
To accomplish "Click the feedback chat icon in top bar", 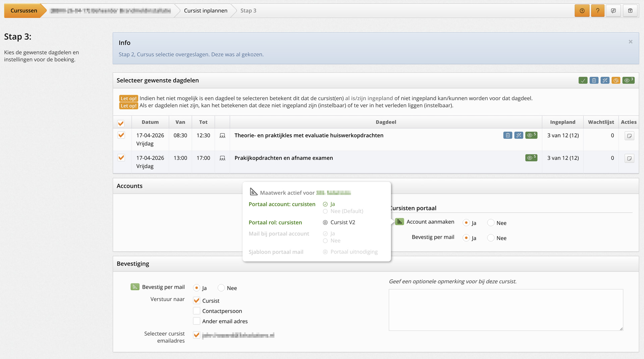I will [x=613, y=11].
